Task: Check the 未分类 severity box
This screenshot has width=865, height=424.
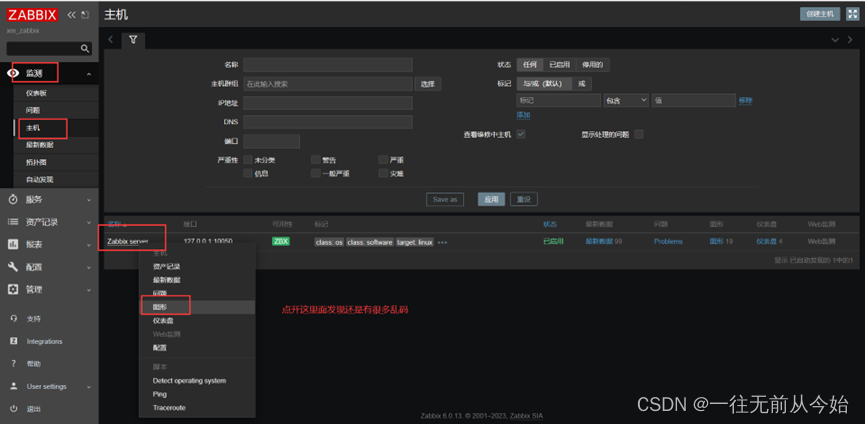Action: point(248,160)
